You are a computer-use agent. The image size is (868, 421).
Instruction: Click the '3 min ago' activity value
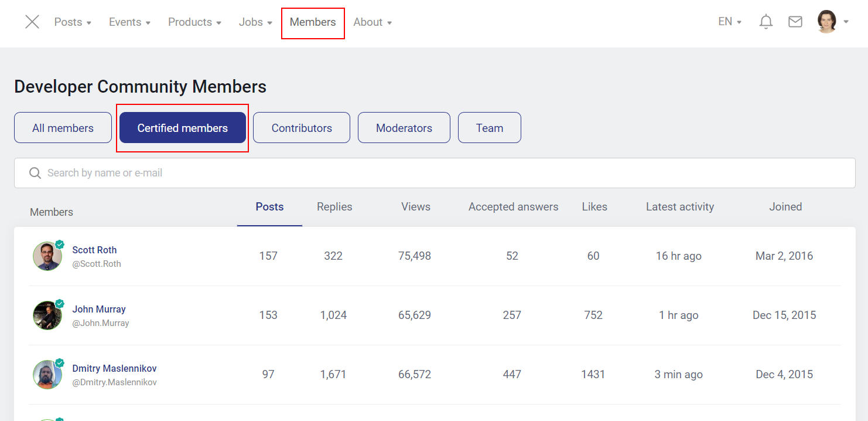click(679, 375)
